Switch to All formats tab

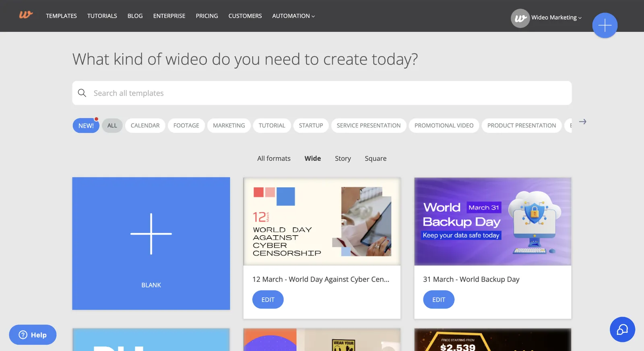[x=274, y=158]
